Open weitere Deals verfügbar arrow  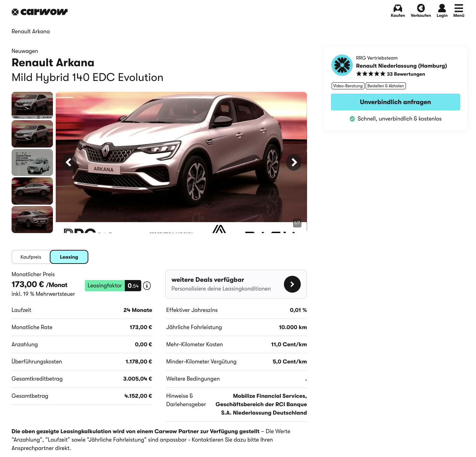(292, 284)
